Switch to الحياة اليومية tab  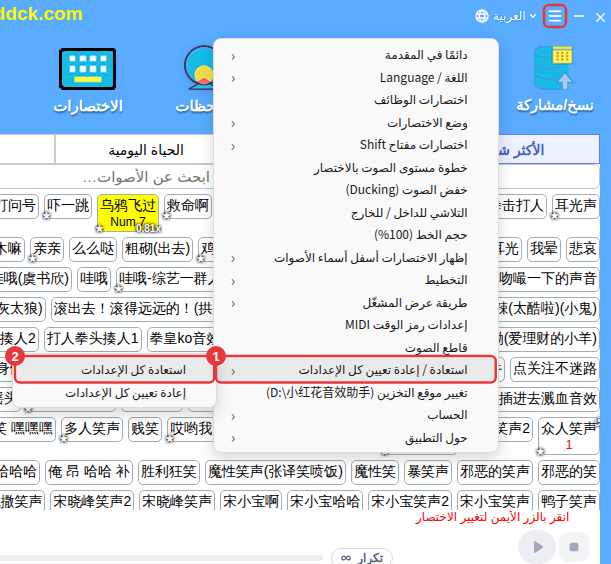coord(134,150)
